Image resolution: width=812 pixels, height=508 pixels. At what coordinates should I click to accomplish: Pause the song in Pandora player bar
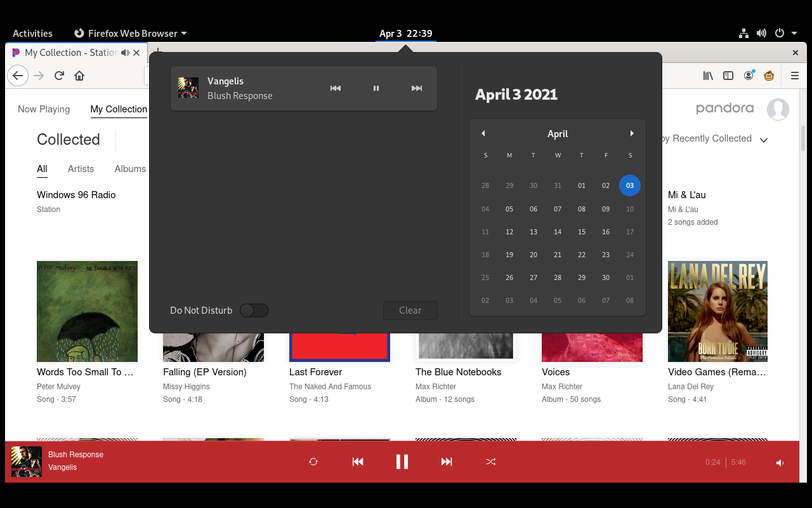click(x=402, y=462)
